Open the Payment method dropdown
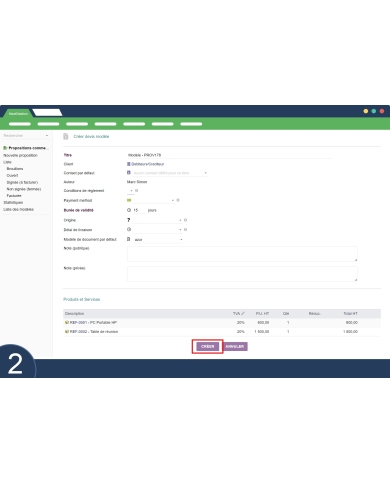 [153, 200]
